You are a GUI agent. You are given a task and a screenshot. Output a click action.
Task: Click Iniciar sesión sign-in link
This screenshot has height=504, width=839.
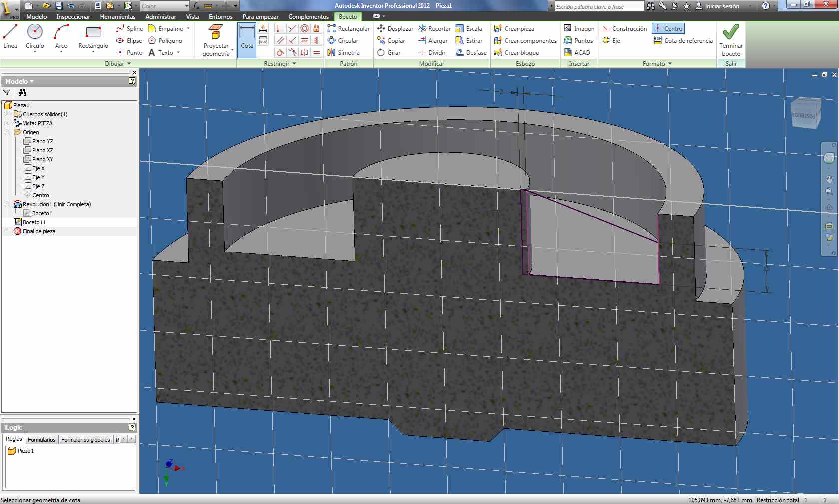coord(717,6)
